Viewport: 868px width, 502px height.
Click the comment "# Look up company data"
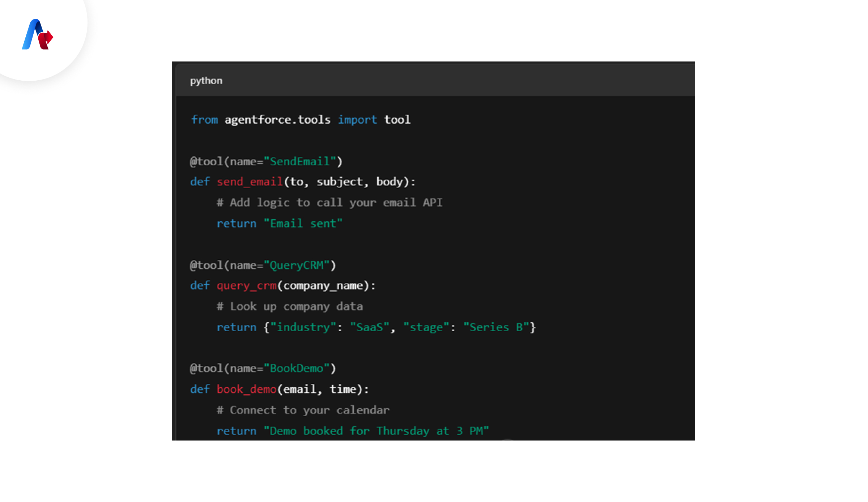click(x=290, y=306)
